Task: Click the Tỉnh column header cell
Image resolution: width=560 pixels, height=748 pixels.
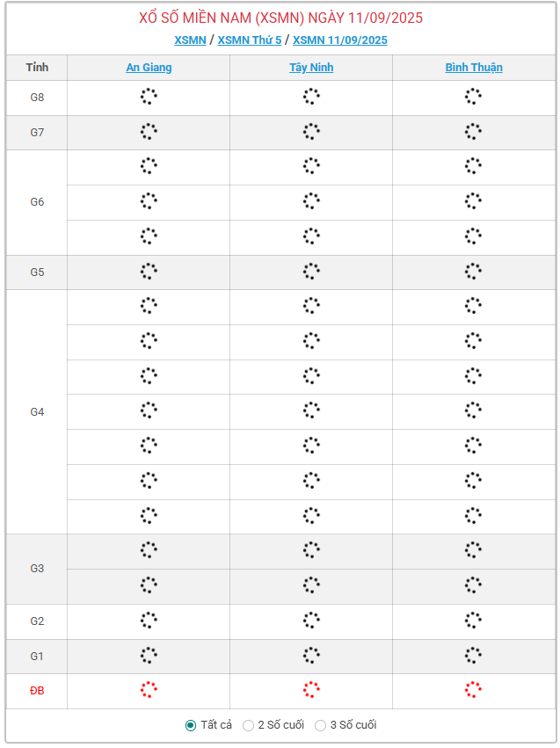Action: [x=37, y=68]
